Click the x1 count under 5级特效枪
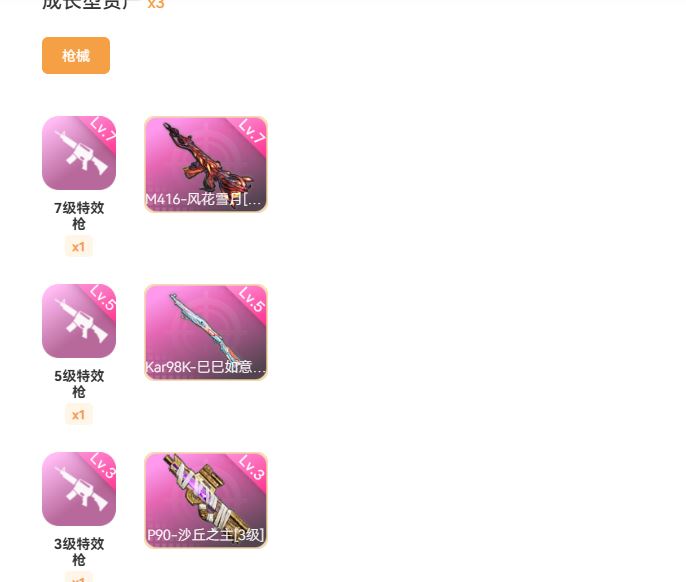 pyautogui.click(x=79, y=415)
